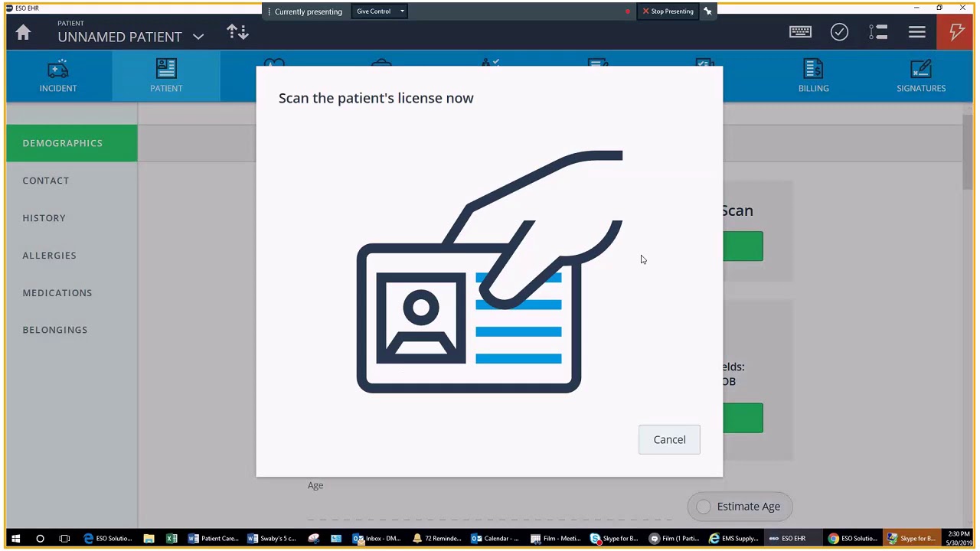Click Stop Presenting in sharing bar
Screen dimensions: 980x551
pos(668,11)
